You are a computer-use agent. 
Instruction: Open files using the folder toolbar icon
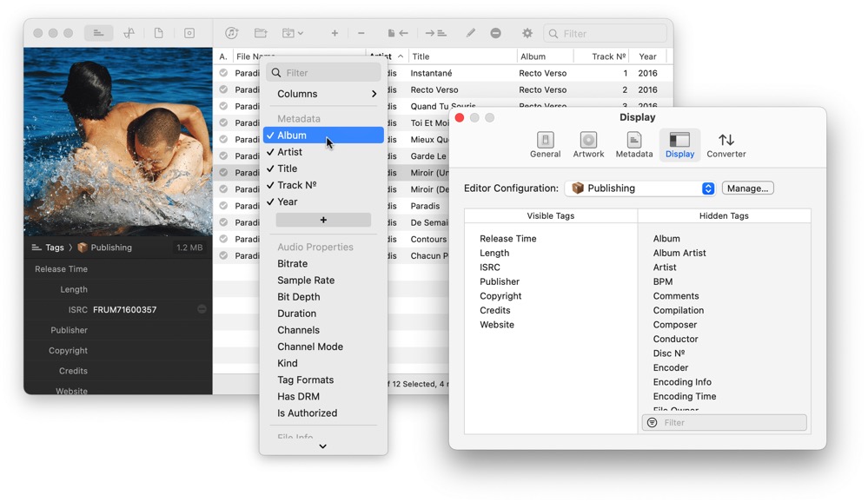pos(261,33)
